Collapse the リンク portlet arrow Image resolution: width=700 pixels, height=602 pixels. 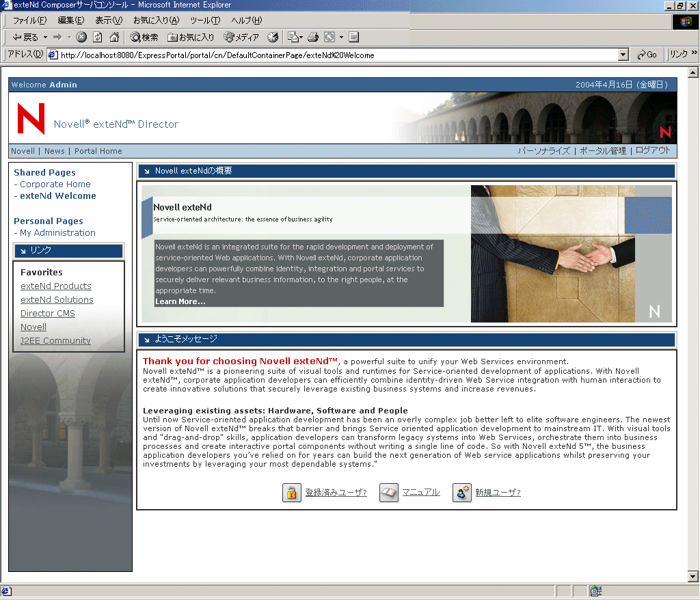(23, 251)
